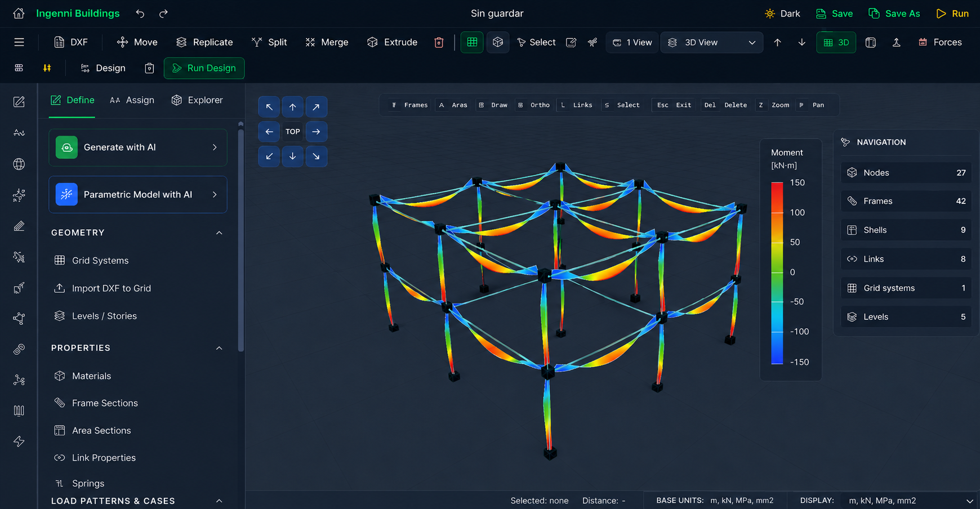Click the lightning bolt sidebar icon
Image resolution: width=980 pixels, height=509 pixels.
point(19,441)
